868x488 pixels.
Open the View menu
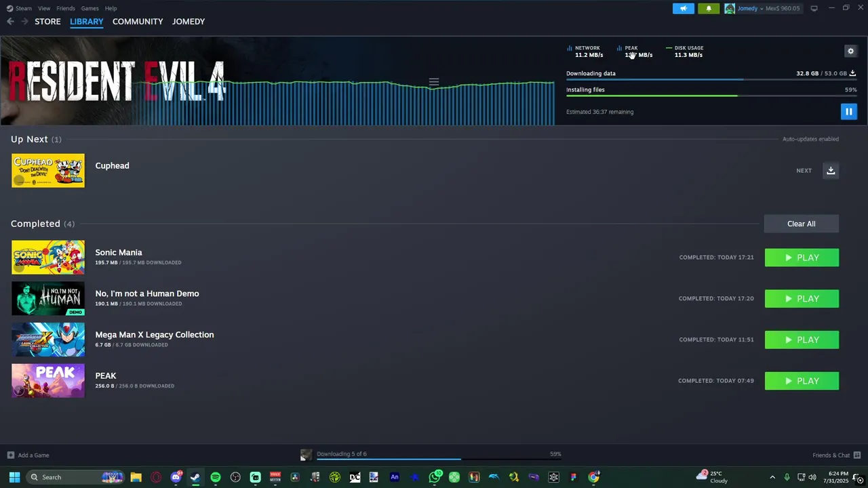pos(44,8)
